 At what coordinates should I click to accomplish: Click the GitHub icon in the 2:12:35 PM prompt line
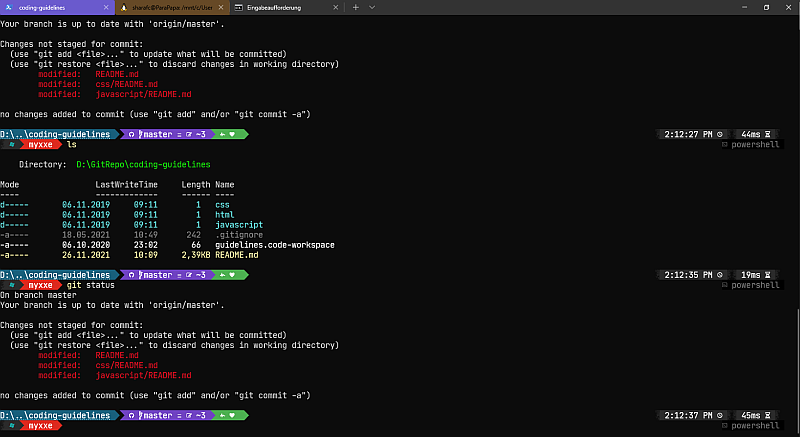pyautogui.click(x=132, y=275)
